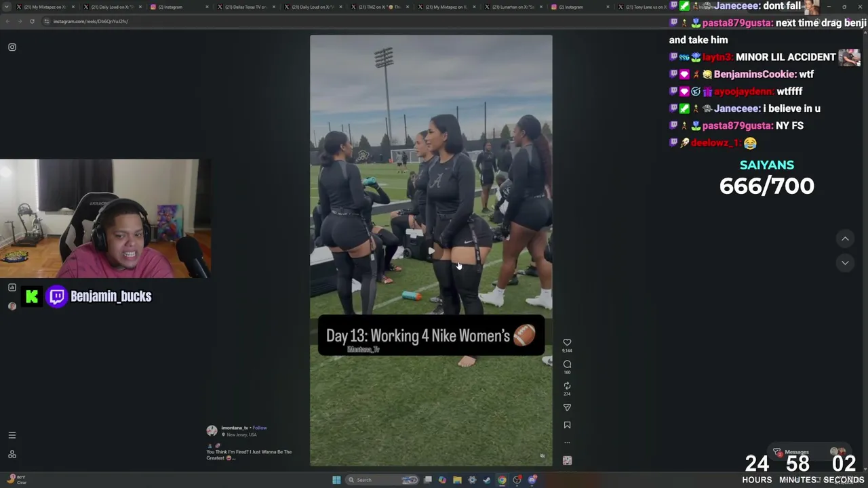
Task: Open Google Chrome from the taskbar
Action: 502,480
